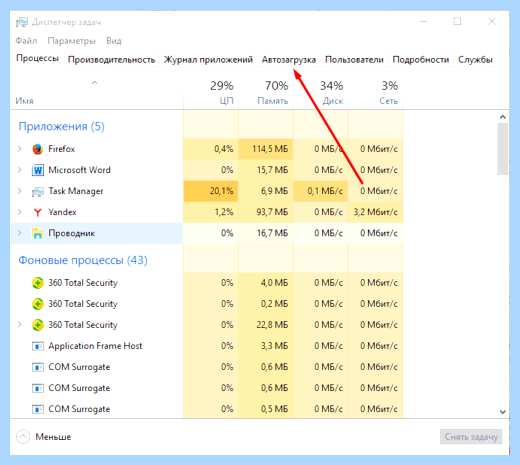Click the Снять задачу button
This screenshot has width=520, height=465.
click(x=471, y=437)
